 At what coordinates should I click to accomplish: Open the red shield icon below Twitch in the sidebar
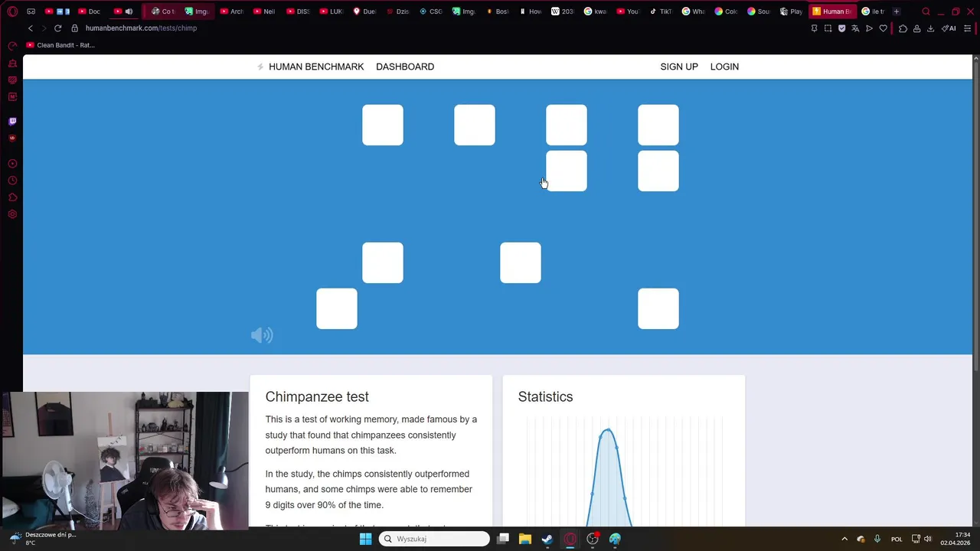click(12, 138)
